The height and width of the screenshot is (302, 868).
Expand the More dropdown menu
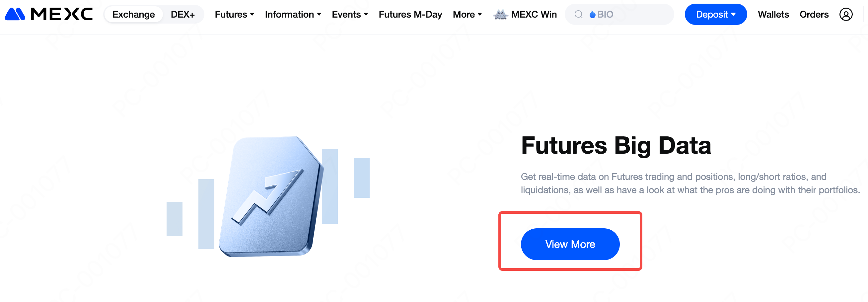pos(467,15)
